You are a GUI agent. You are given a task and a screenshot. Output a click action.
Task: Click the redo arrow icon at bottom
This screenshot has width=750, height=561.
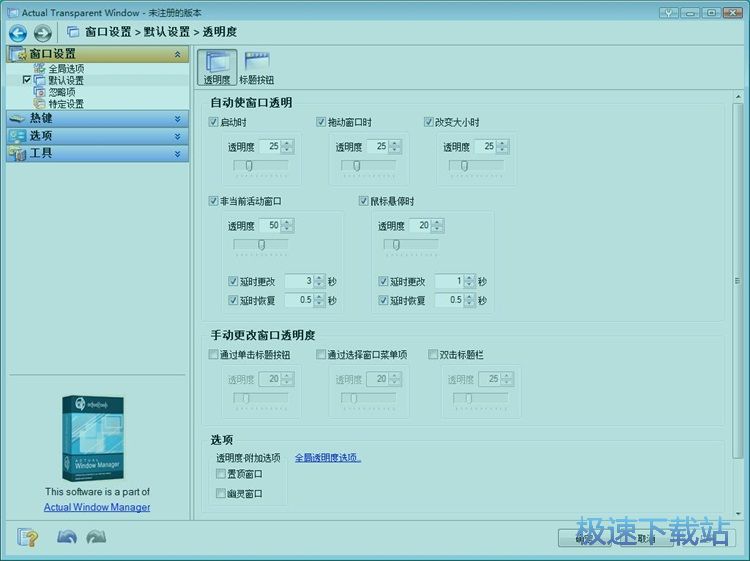tap(96, 537)
